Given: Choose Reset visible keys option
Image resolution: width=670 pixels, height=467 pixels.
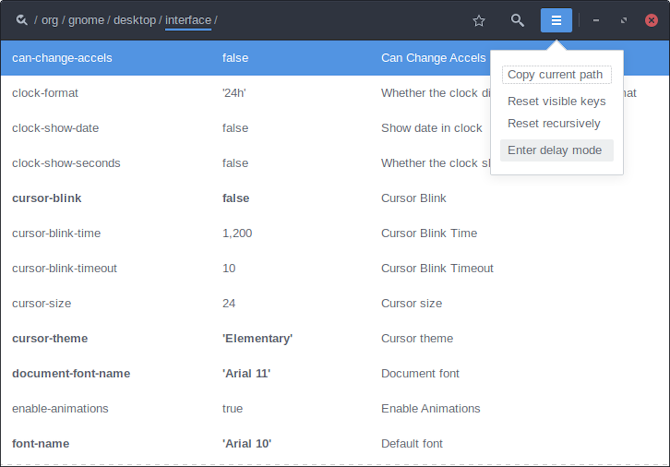Looking at the screenshot, I should click(556, 101).
